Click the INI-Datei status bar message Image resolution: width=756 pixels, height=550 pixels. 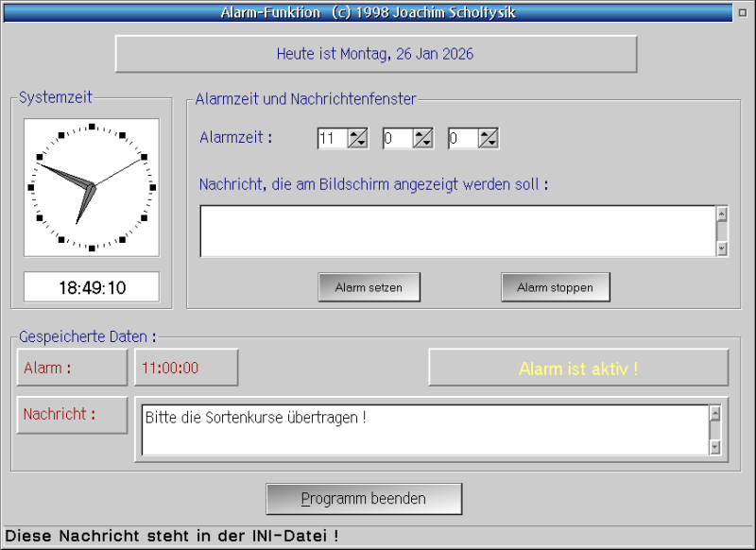pyautogui.click(x=172, y=536)
